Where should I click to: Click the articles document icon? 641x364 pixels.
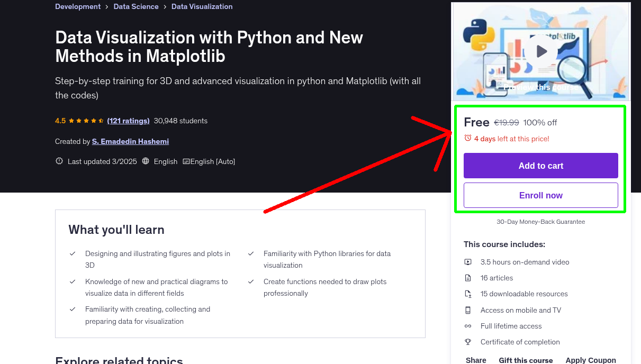[x=468, y=278]
